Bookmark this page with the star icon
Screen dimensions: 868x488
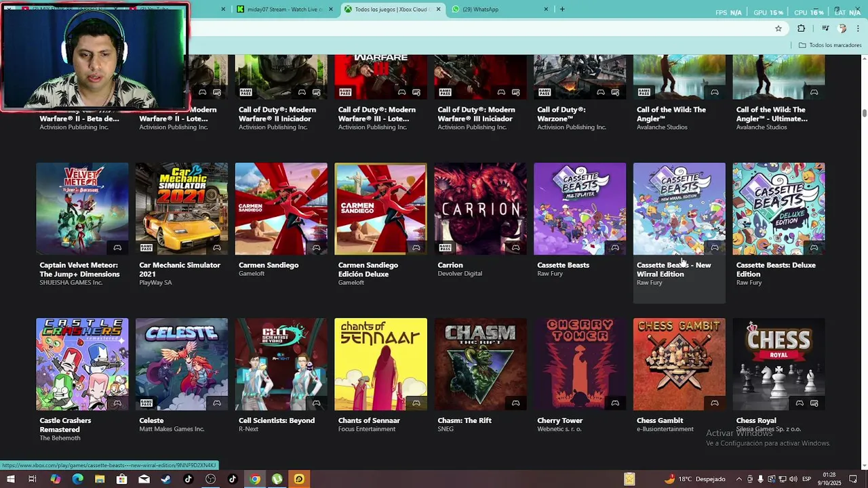[778, 28]
